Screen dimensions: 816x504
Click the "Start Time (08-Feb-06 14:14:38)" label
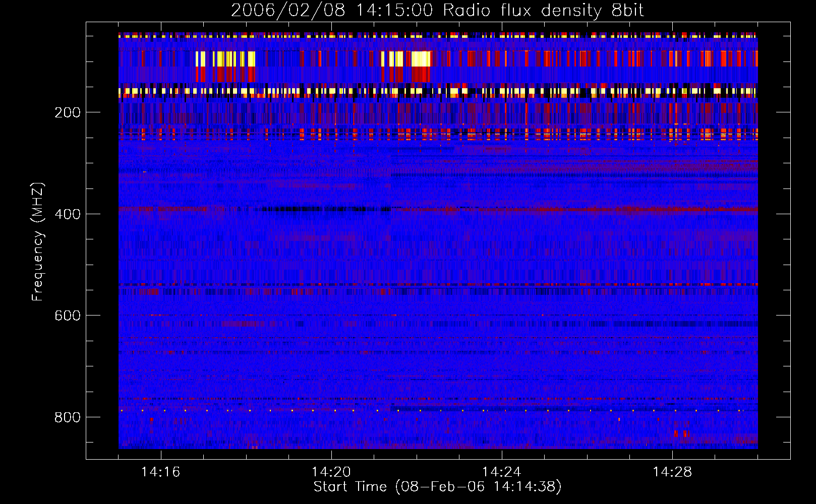point(437,487)
